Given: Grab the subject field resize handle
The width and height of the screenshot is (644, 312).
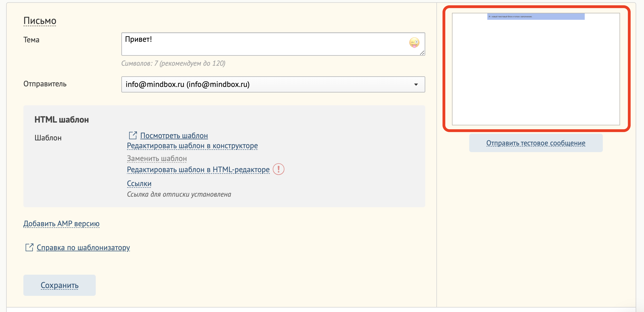Looking at the screenshot, I should point(422,53).
